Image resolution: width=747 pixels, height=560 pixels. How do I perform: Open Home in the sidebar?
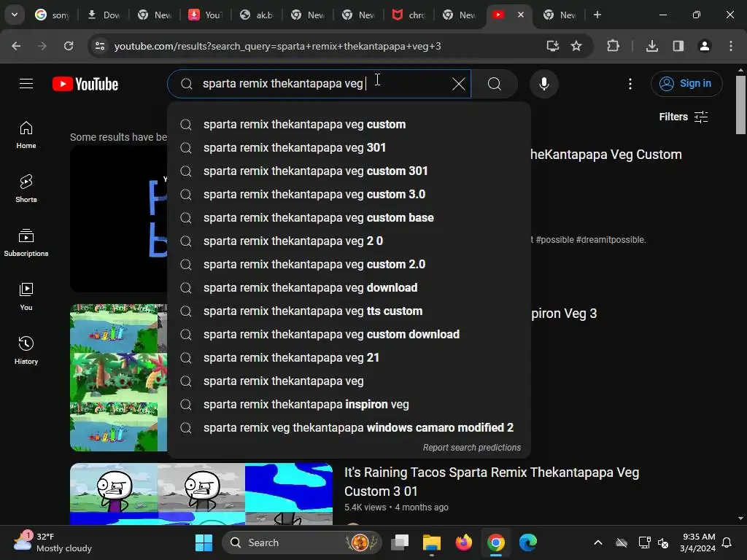point(26,135)
